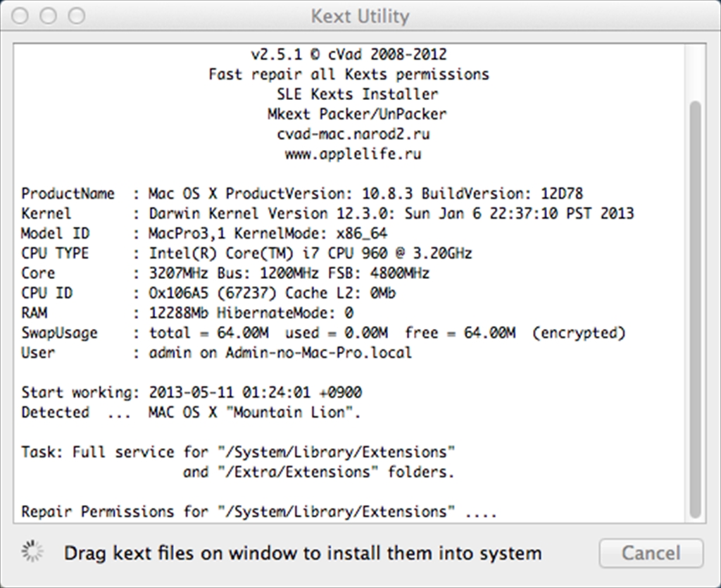Click the 'SLE Kexts Installer' line
The height and width of the screenshot is (588, 721).
[x=357, y=94]
